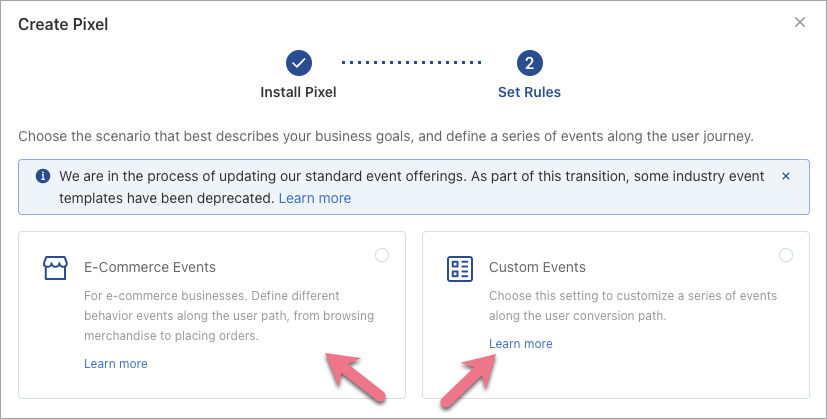Click the Custom Events list icon
Screen dimensions: 827x419
[x=459, y=268]
